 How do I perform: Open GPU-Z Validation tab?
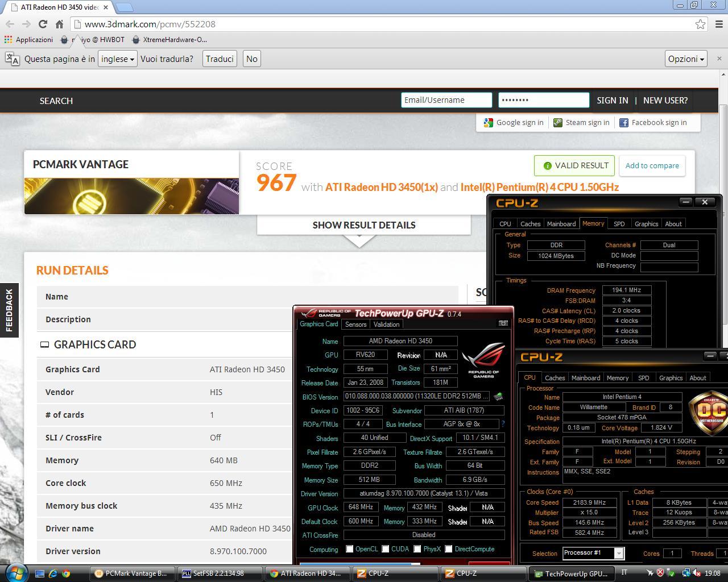point(386,325)
